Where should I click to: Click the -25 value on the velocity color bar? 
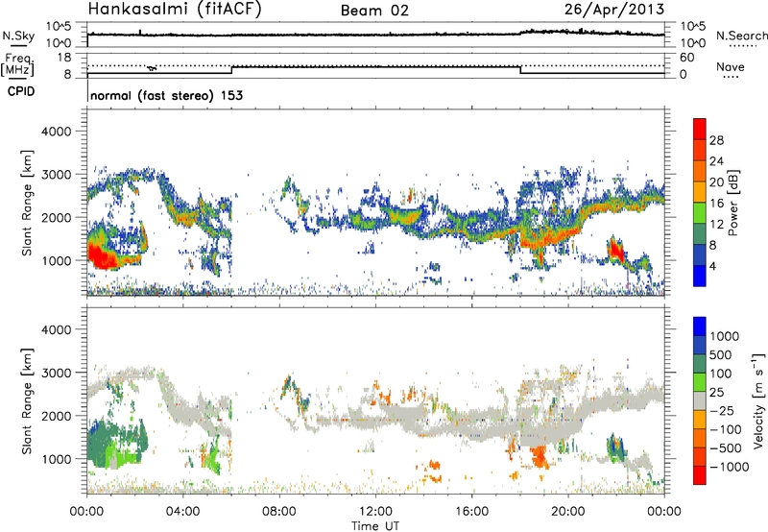(x=723, y=411)
